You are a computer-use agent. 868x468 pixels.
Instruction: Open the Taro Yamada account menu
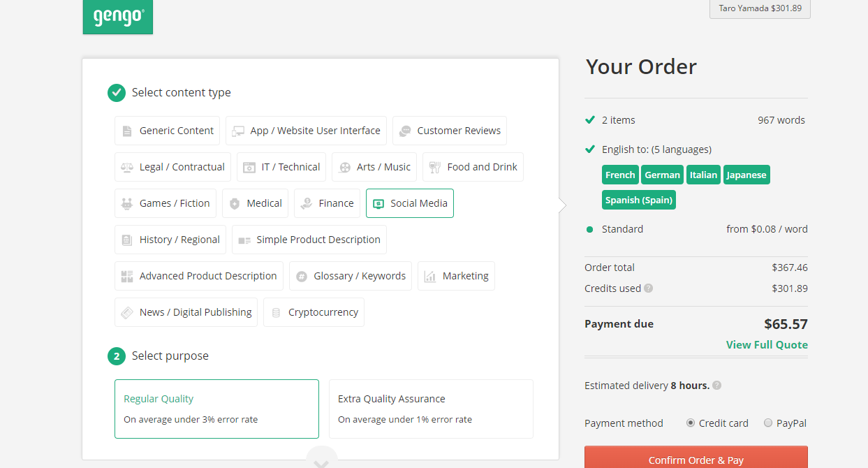click(x=760, y=9)
